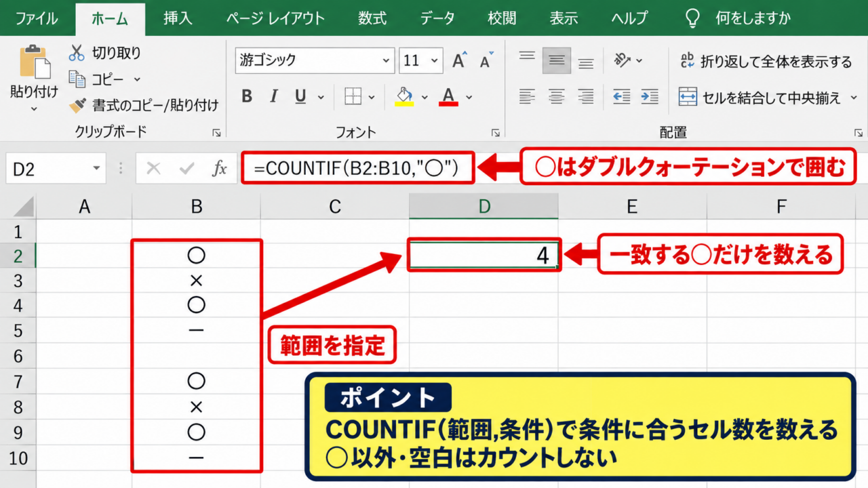Open the font size dropdown

pos(433,60)
